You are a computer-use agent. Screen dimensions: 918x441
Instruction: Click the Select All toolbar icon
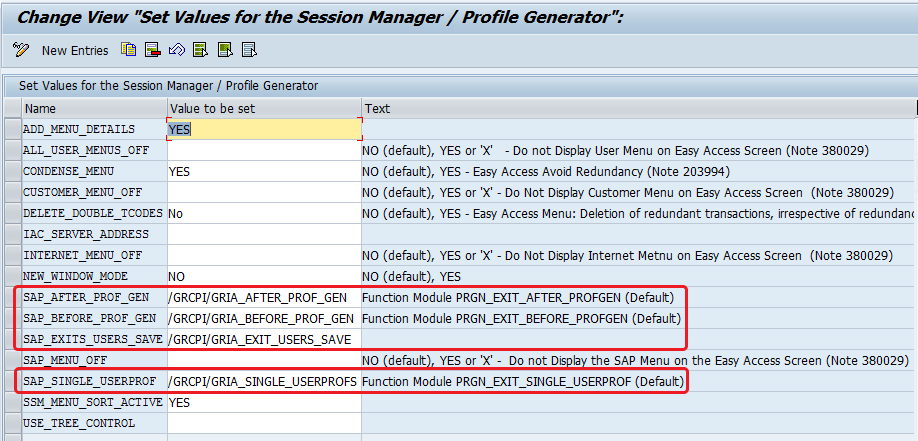coord(200,49)
